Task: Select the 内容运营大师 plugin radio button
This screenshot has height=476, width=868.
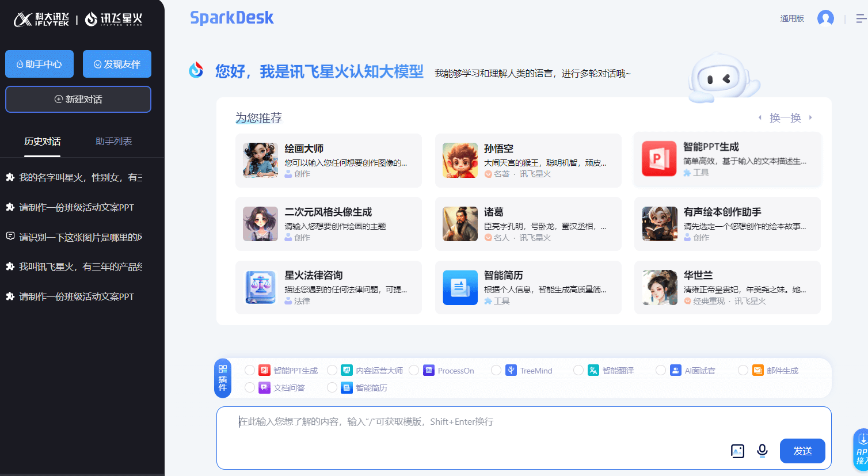Action: (332, 370)
